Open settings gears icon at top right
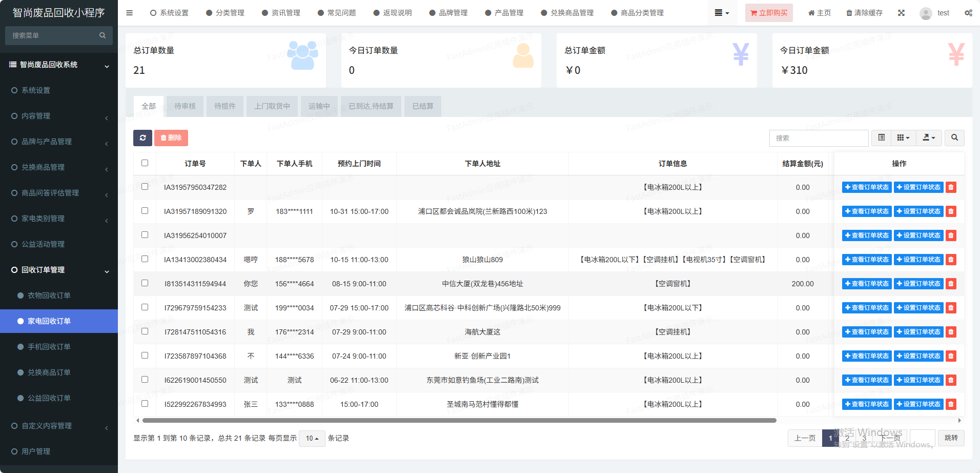Image resolution: width=980 pixels, height=473 pixels. [968, 13]
